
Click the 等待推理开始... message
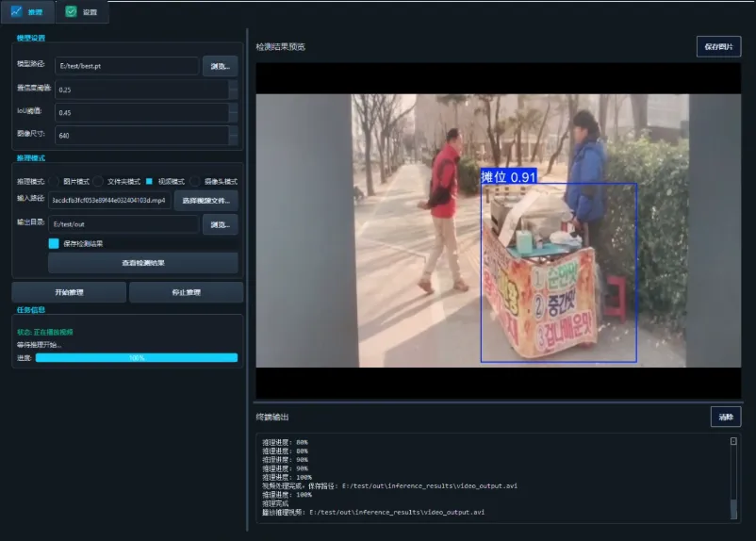(39, 345)
